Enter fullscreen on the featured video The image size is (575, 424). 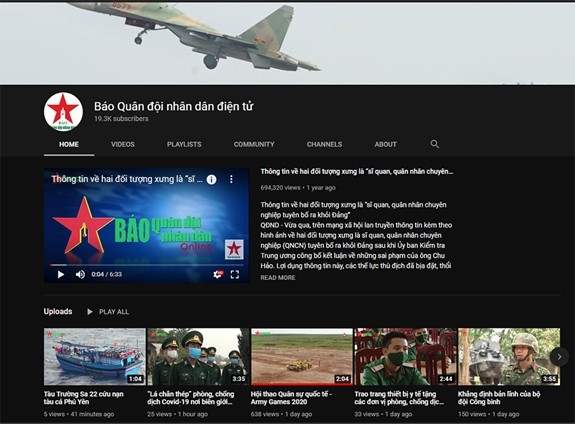235,274
